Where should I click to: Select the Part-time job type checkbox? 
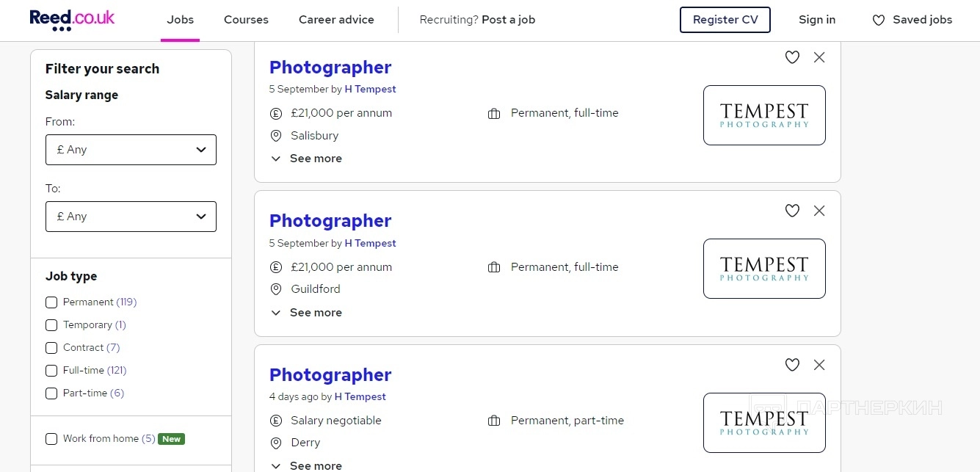(x=51, y=393)
